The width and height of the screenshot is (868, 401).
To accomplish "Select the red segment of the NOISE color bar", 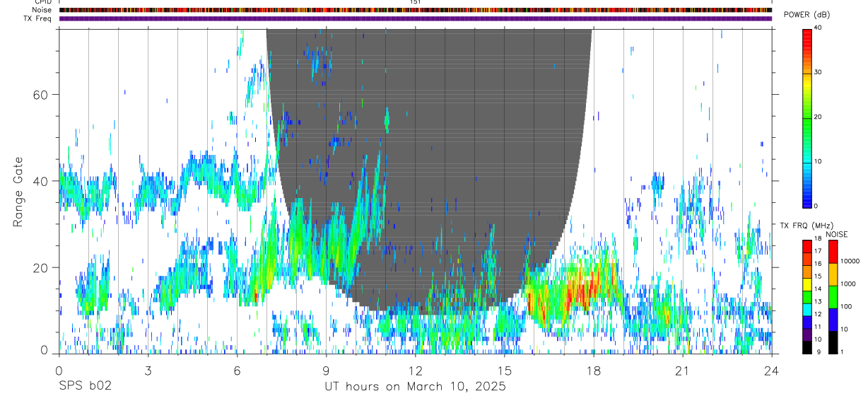I will [833, 252].
